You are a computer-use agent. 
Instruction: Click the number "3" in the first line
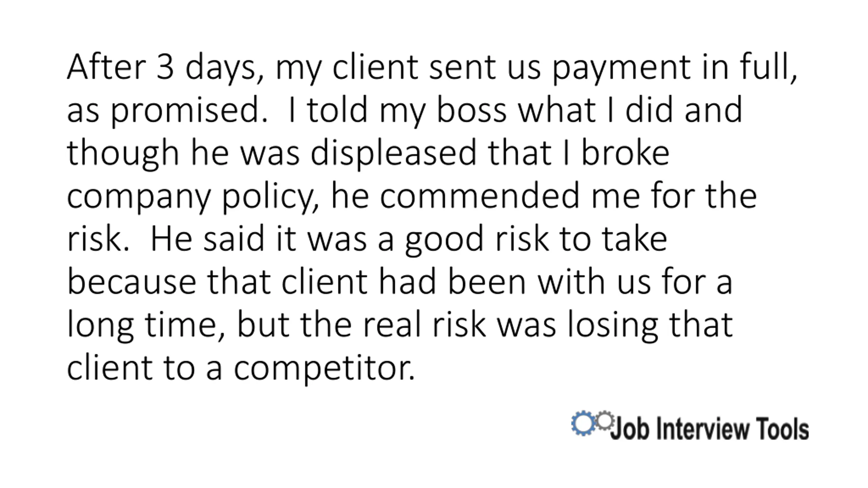(x=165, y=67)
